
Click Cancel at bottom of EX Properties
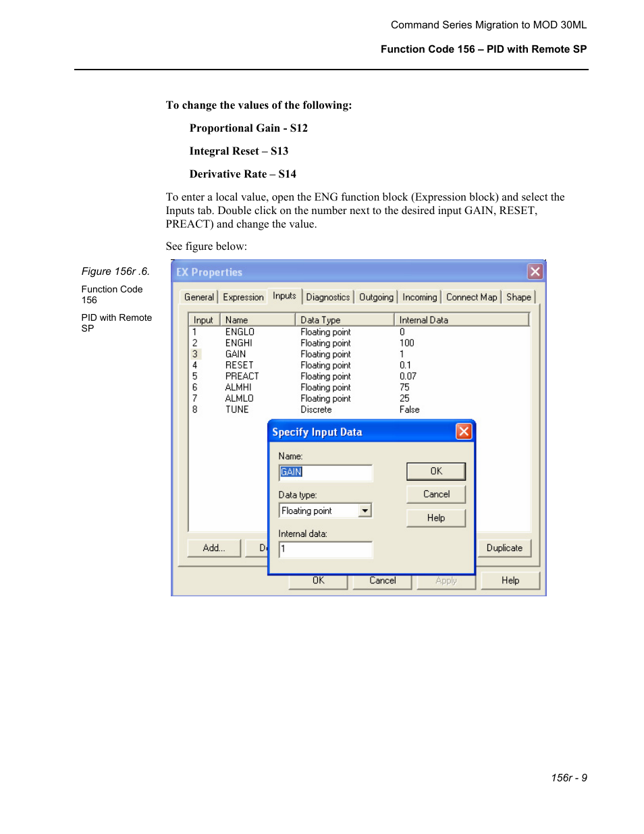tap(383, 581)
